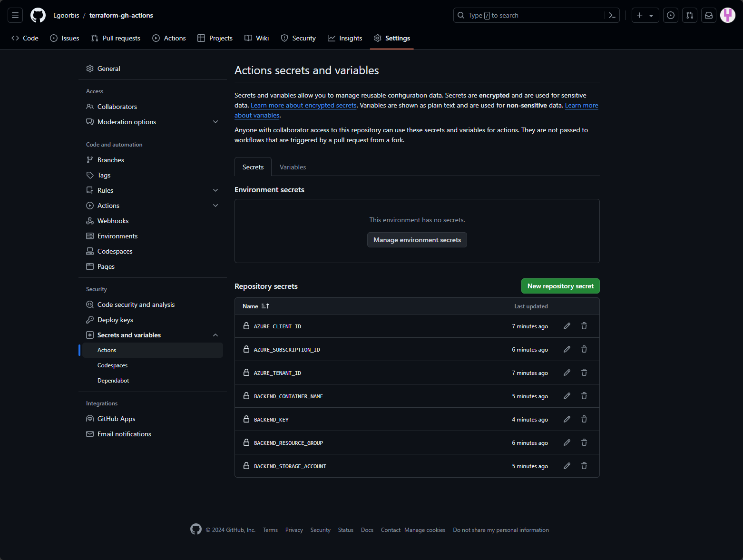
Task: Edit the BACKEND_STORAGE_ACCOUNT secret
Action: coord(567,466)
